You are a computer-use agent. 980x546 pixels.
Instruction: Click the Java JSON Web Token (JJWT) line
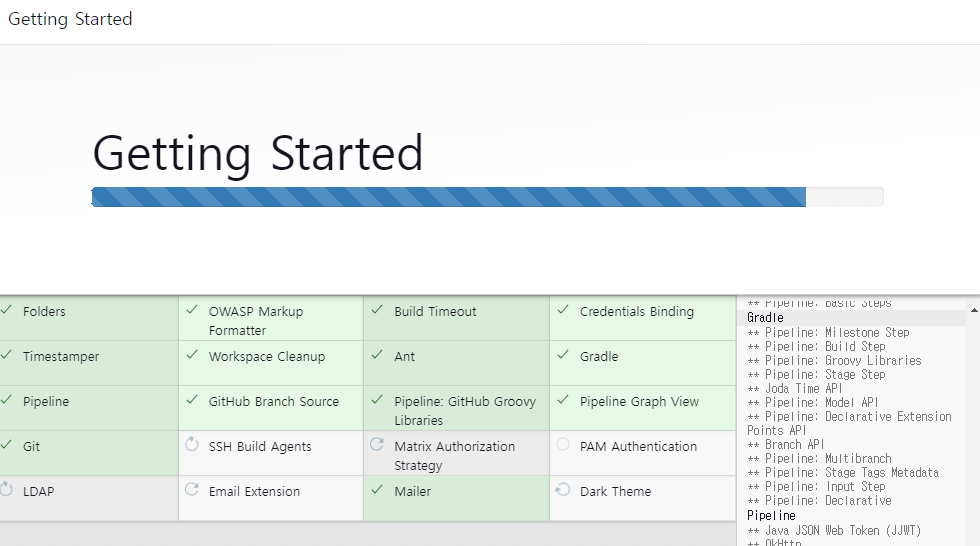click(x=834, y=530)
